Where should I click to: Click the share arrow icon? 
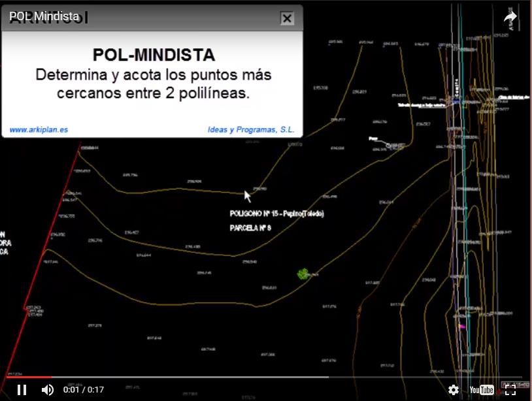pyautogui.click(x=510, y=18)
